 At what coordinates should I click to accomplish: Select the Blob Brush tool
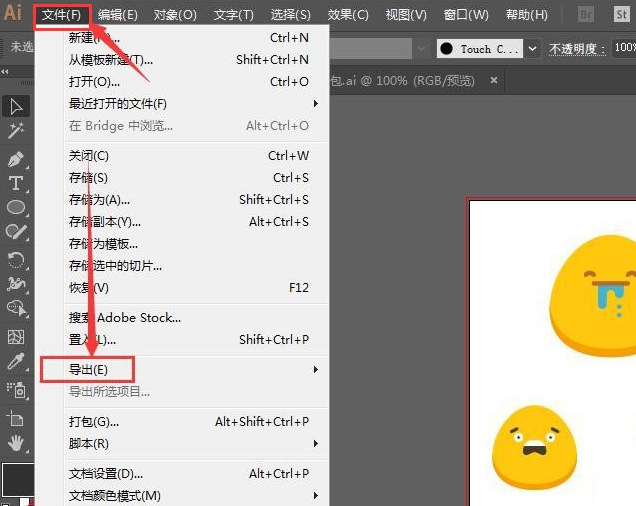click(16, 232)
